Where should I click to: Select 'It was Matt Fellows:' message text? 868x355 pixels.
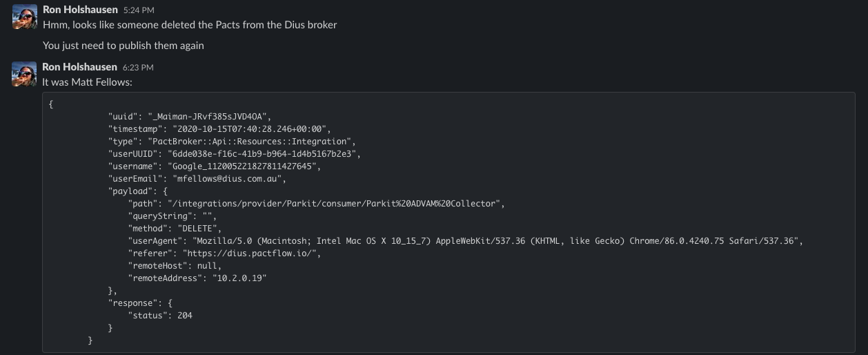coord(87,82)
